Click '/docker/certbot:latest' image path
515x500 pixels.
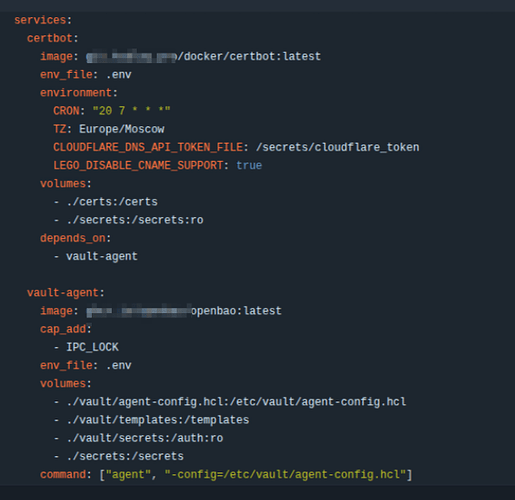249,56
